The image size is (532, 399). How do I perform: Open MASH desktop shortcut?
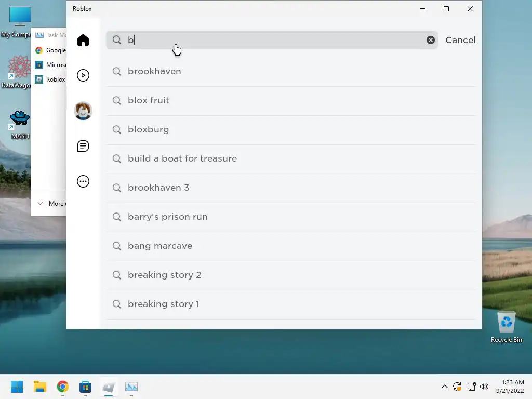tap(20, 125)
